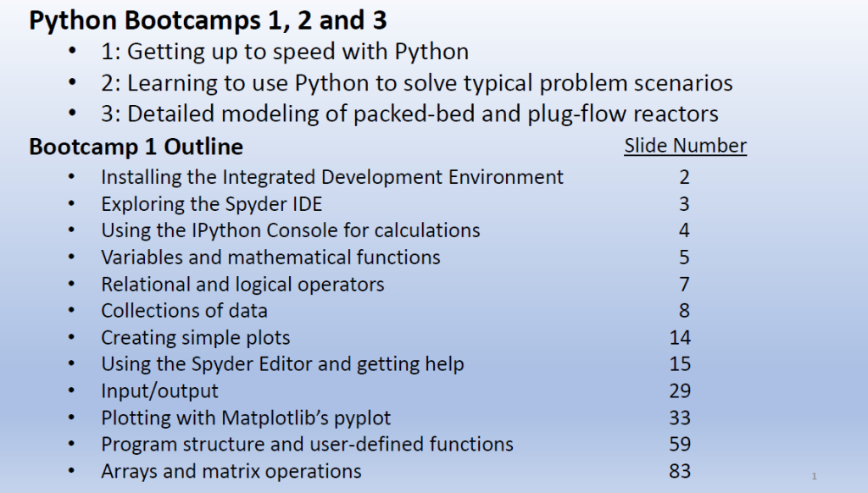The image size is (868, 493).
Task: Click slide number 83 in the outline
Action: pyautogui.click(x=680, y=471)
